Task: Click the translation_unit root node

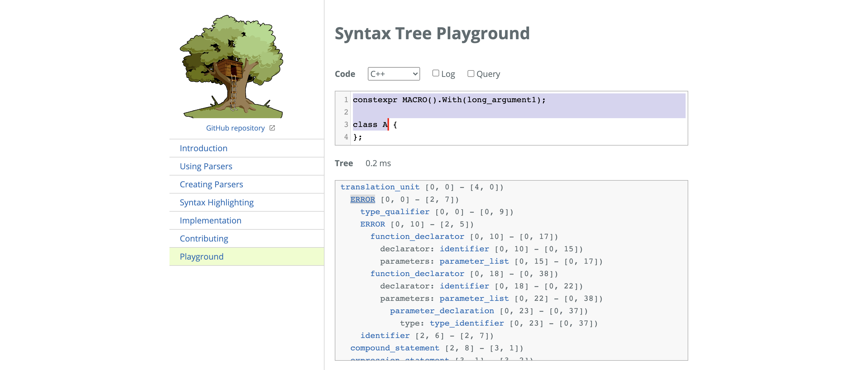Action: [380, 187]
